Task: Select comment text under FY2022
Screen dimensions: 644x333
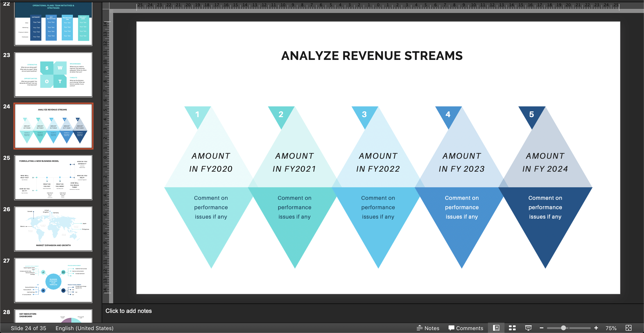Action: pos(378,207)
